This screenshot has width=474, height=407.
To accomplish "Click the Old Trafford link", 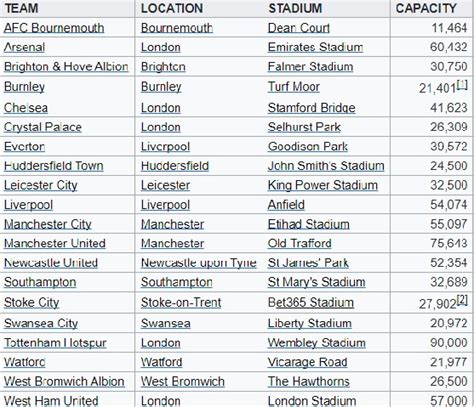I will click(x=299, y=243).
